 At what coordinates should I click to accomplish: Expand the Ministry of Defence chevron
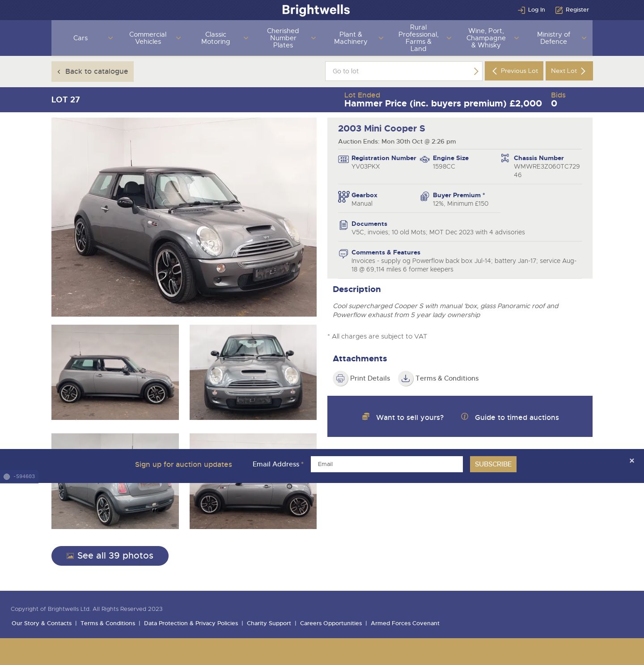click(x=584, y=38)
